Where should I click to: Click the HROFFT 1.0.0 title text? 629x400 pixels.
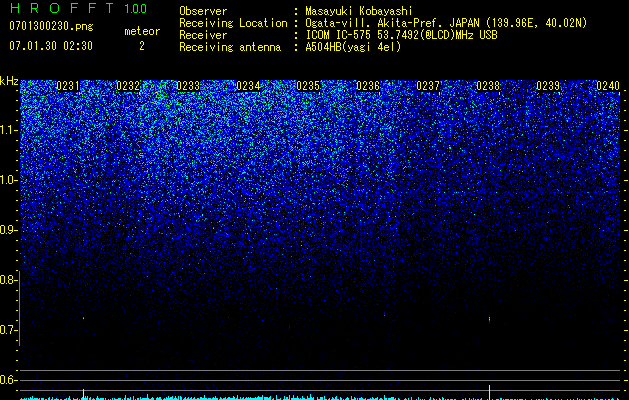pyautogui.click(x=78, y=8)
